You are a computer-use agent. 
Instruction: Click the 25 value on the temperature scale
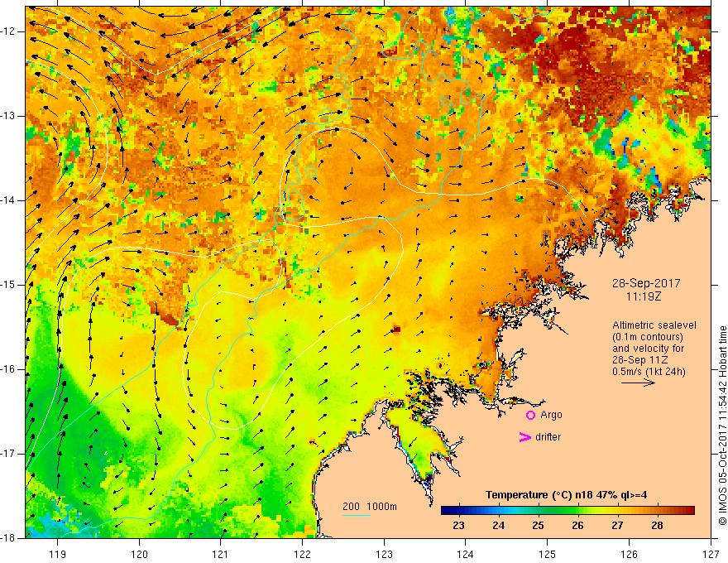click(538, 526)
